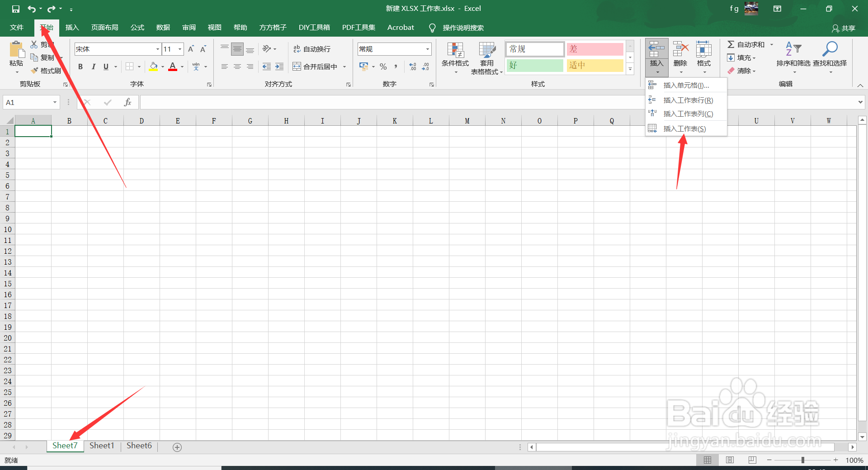Click the Format Painter brush
The height and width of the screenshot is (470, 868).
pos(34,71)
